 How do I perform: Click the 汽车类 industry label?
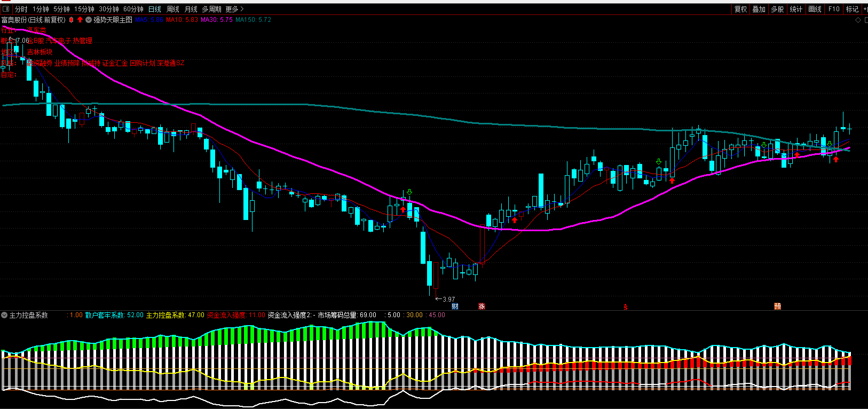coord(37,30)
